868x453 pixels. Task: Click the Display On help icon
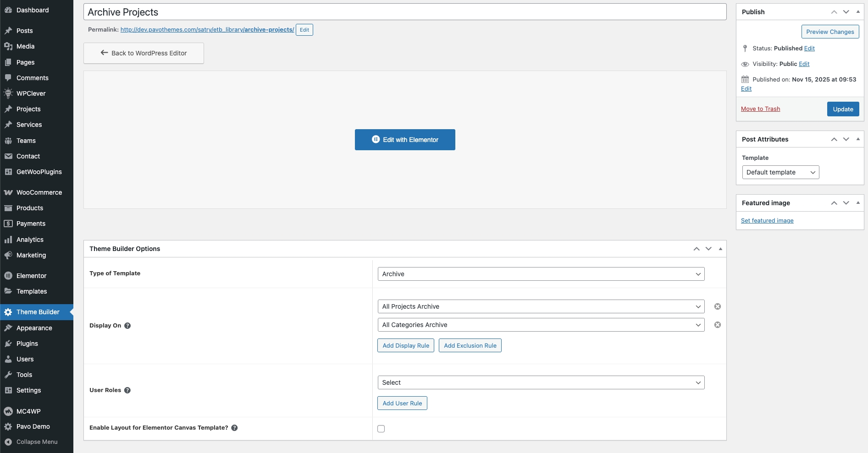[127, 326]
